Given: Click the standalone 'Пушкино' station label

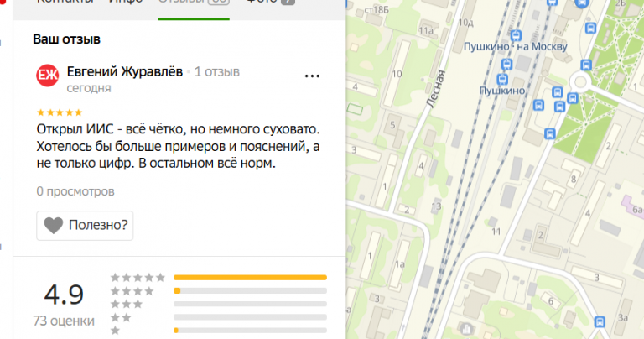Looking at the screenshot, I should tap(502, 91).
